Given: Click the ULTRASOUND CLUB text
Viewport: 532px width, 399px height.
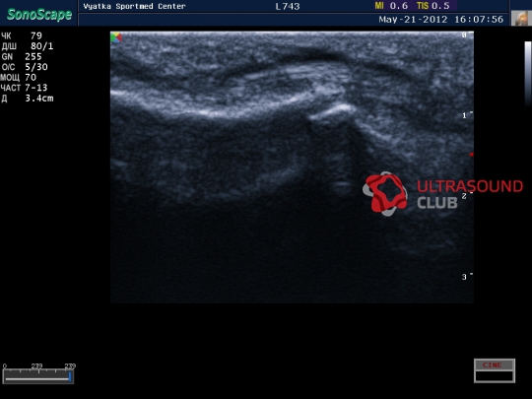Looking at the screenshot, I should (470, 194).
